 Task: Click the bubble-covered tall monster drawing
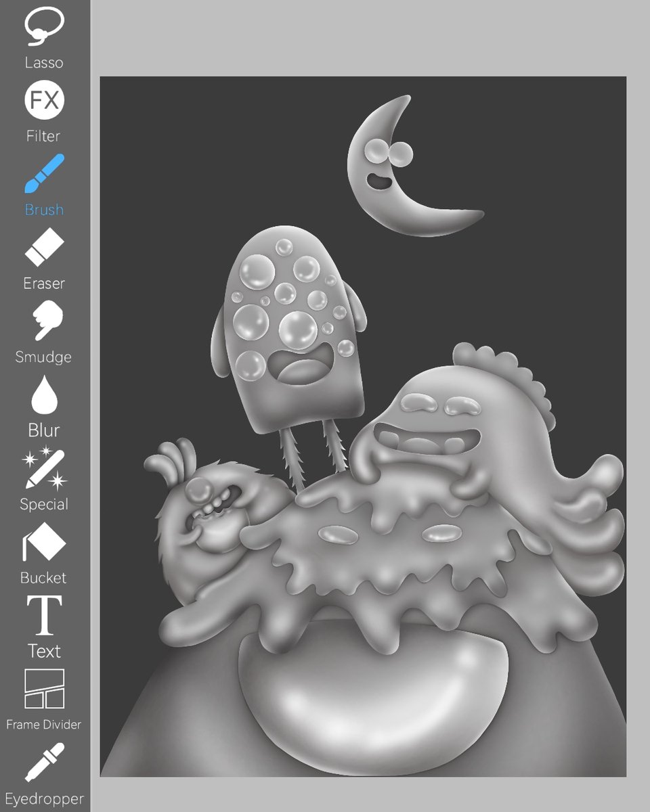point(291,318)
